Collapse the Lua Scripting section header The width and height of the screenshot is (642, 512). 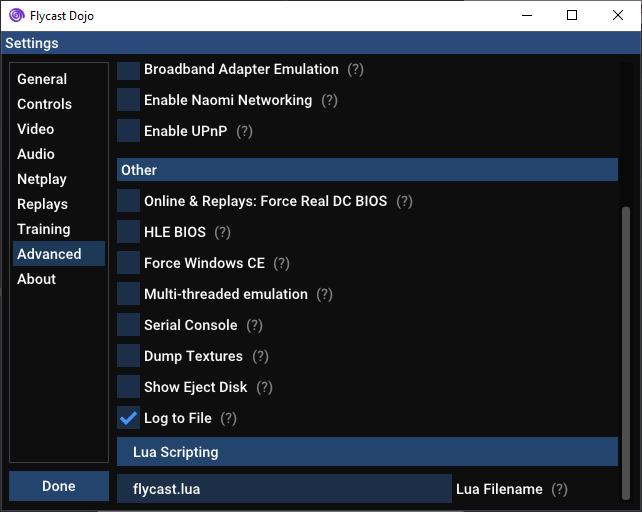tap(367, 452)
